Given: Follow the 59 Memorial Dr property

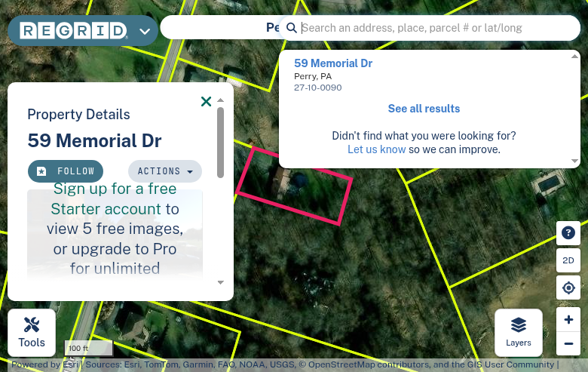Looking at the screenshot, I should (x=66, y=171).
